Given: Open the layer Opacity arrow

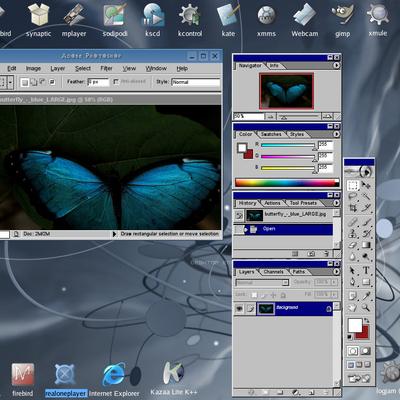Looking at the screenshot, I should 334,282.
